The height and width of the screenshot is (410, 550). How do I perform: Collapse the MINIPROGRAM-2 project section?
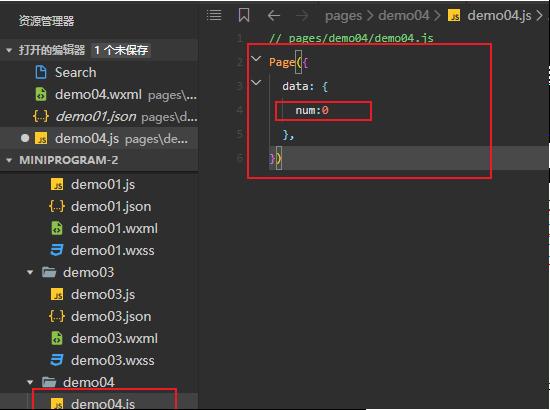tap(9, 161)
